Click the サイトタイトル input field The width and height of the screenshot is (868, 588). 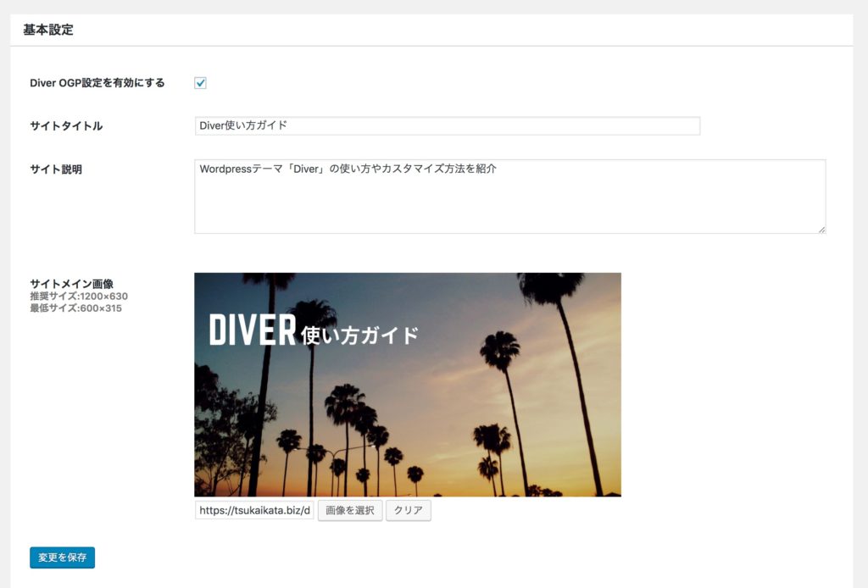[x=448, y=125]
